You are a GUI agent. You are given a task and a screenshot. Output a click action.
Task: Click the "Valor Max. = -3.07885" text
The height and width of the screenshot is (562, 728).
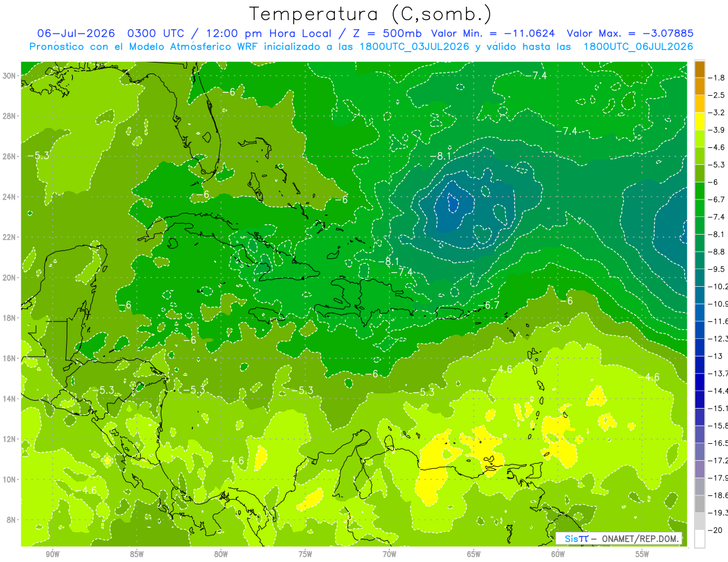tap(630, 33)
